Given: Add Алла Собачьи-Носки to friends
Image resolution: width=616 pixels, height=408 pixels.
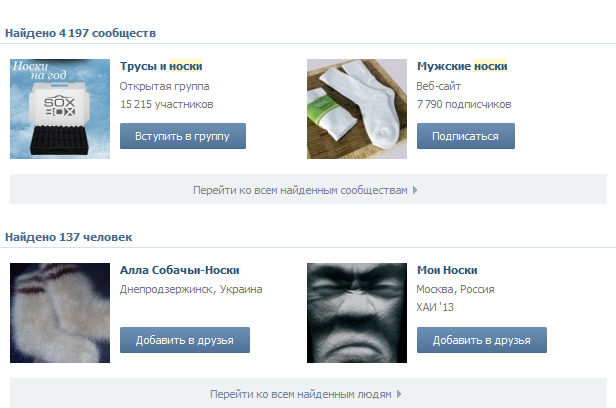Looking at the screenshot, I should pos(185,340).
